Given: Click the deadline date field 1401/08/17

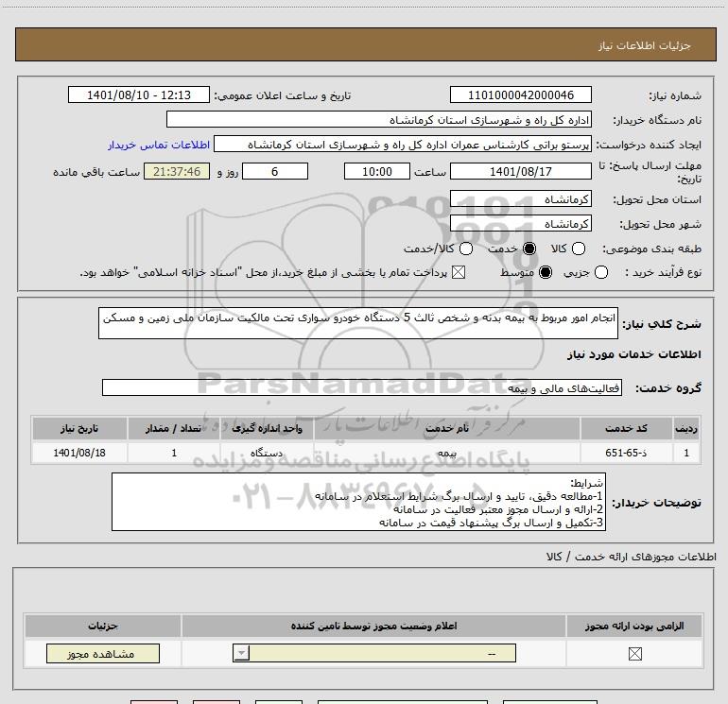Looking at the screenshot, I should tap(520, 171).
